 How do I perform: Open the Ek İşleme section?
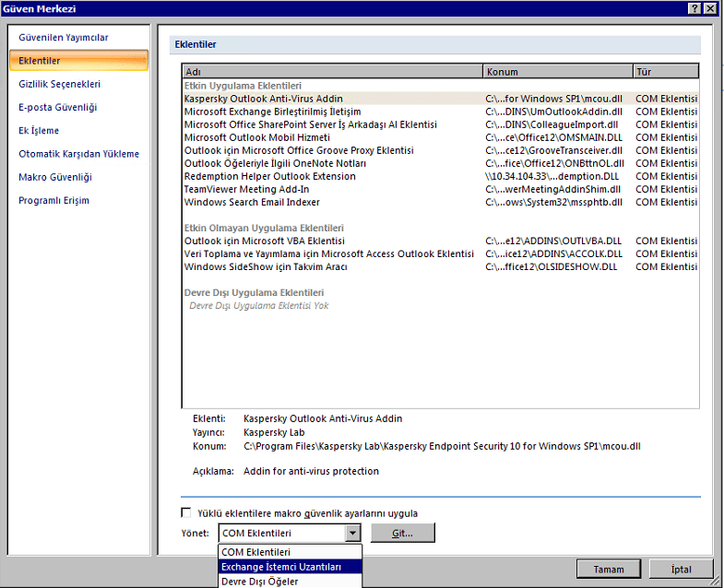[x=39, y=131]
